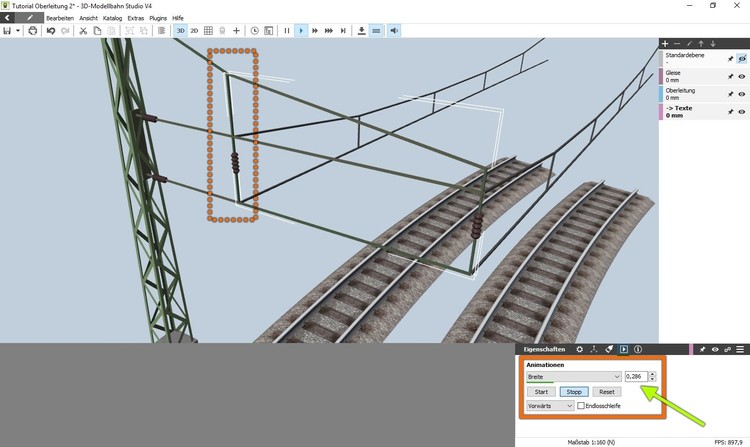Image resolution: width=750 pixels, height=447 pixels.
Task: Open the Plugins menu
Action: tap(158, 18)
